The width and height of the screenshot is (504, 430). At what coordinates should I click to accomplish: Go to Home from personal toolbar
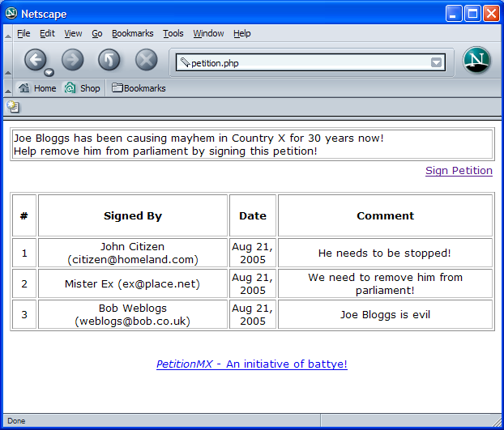pos(37,88)
